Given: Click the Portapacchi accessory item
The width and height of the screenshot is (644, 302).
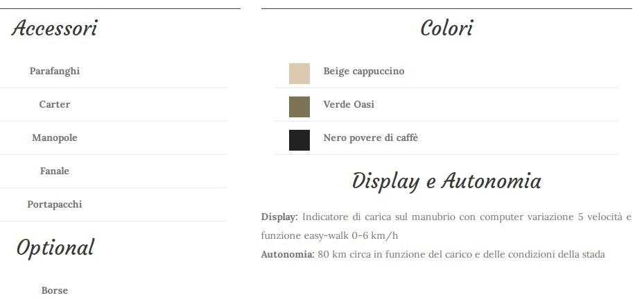Looking at the screenshot, I should tap(55, 205).
